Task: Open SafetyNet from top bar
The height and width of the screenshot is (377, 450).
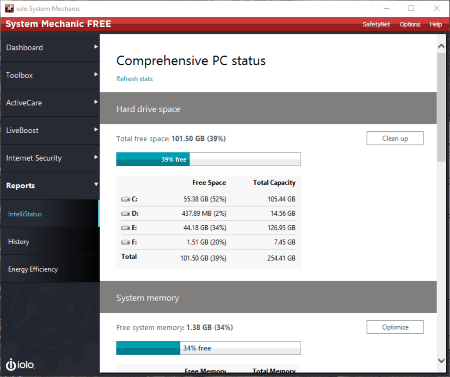Action: (376, 24)
